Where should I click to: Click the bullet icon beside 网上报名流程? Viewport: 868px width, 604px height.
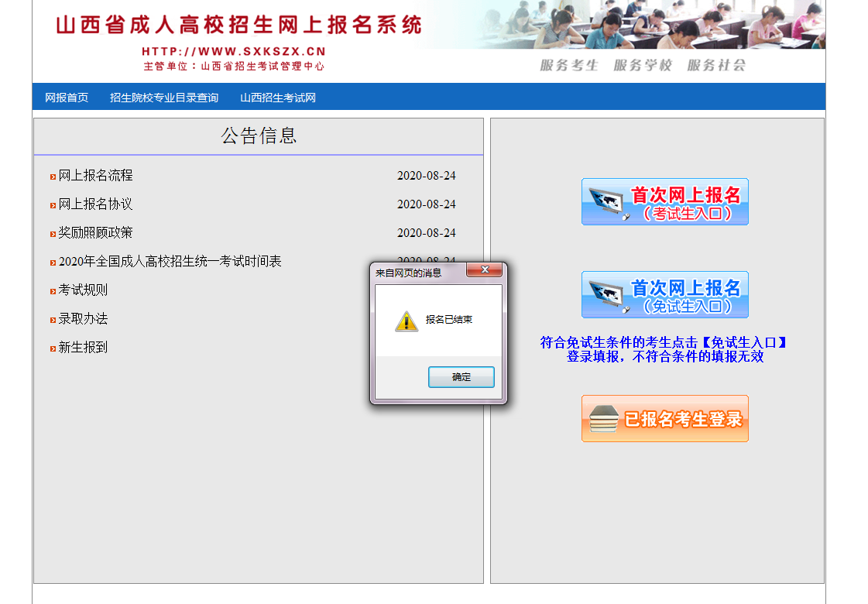53,177
